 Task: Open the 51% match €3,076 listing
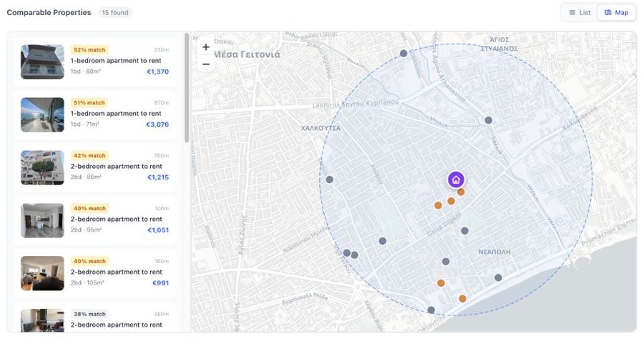pyautogui.click(x=95, y=114)
